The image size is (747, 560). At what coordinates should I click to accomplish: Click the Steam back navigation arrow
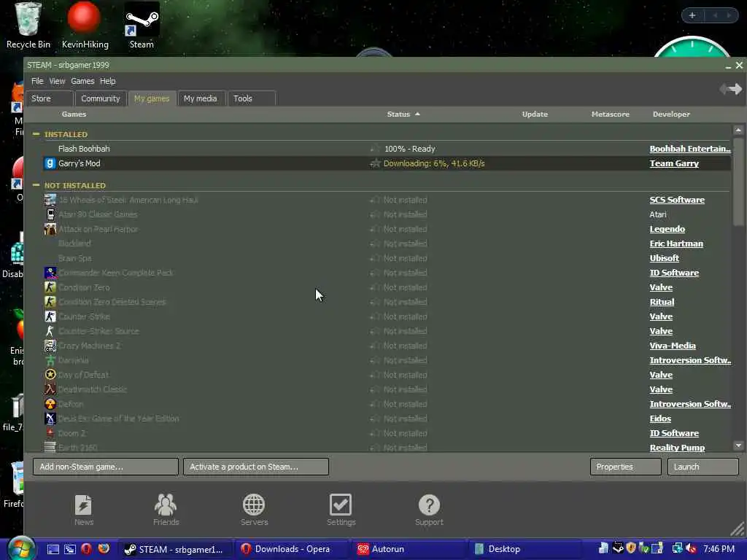click(x=724, y=88)
